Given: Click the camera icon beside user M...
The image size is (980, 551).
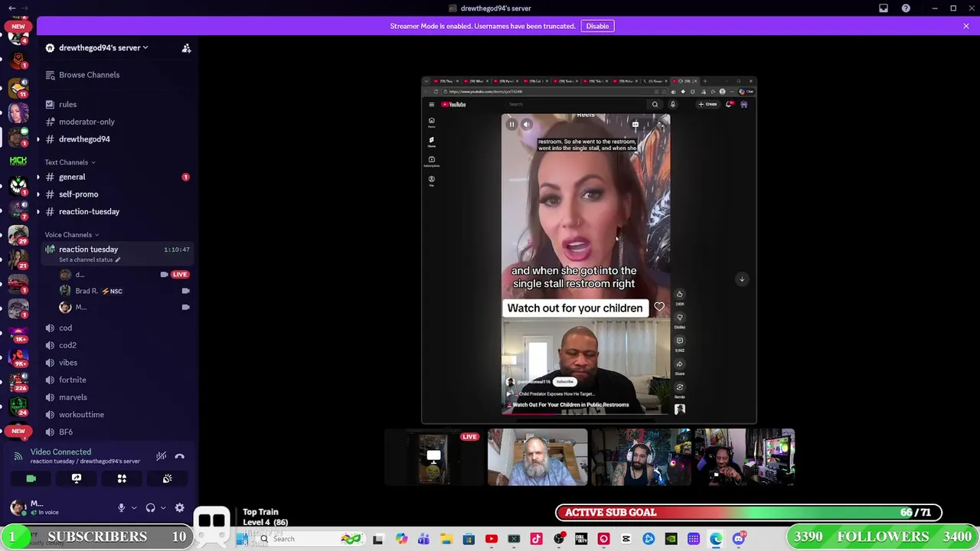Looking at the screenshot, I should (x=185, y=307).
